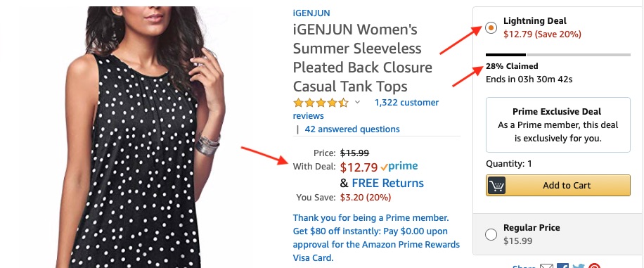Select the Lightning Deal radio button
The image size is (644, 268).
[x=491, y=28]
